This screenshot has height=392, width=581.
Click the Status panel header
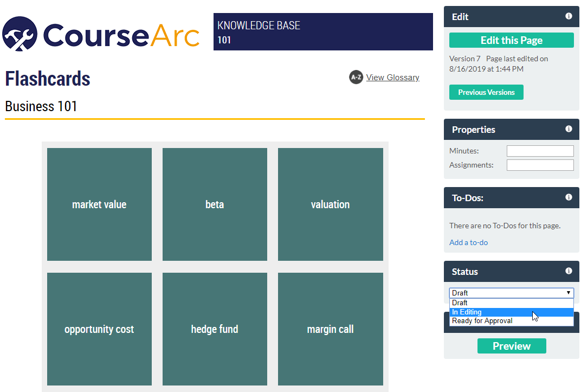(x=511, y=271)
